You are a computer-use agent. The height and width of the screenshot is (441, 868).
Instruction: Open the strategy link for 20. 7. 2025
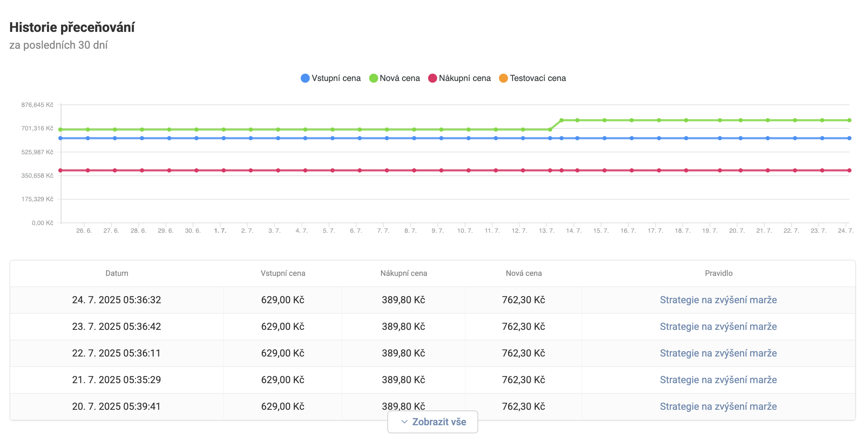click(x=718, y=406)
